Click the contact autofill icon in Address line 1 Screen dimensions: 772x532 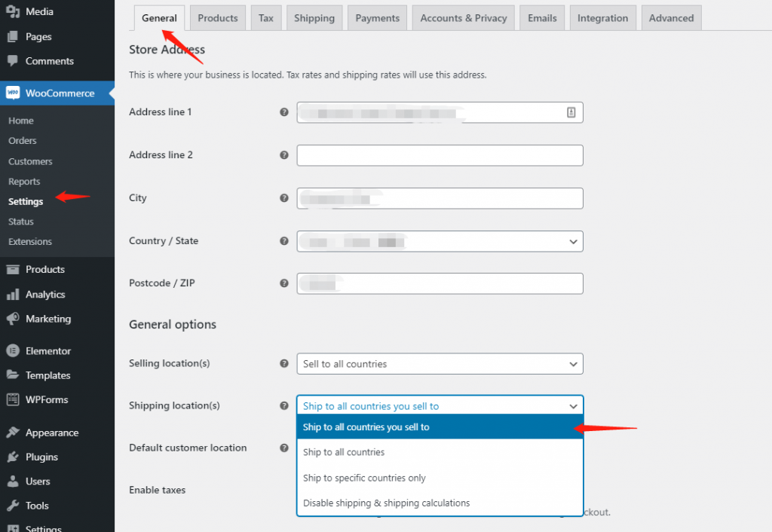[571, 113]
